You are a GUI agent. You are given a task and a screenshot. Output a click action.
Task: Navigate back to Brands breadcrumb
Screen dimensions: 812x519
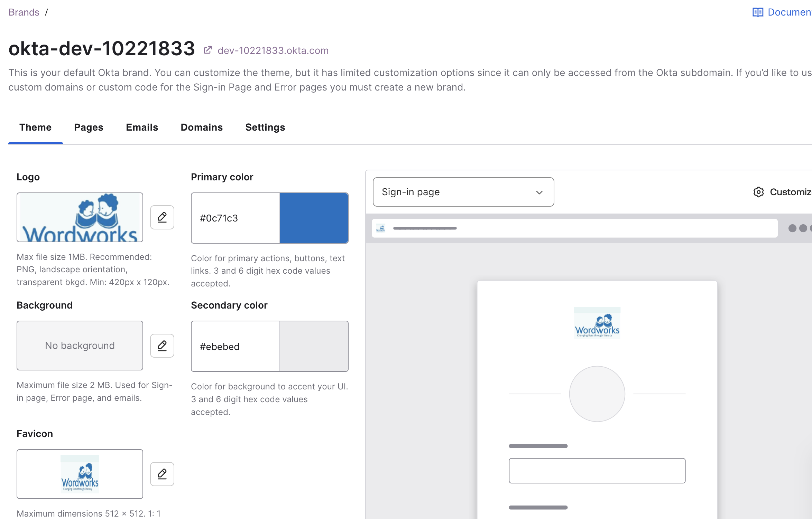point(24,12)
